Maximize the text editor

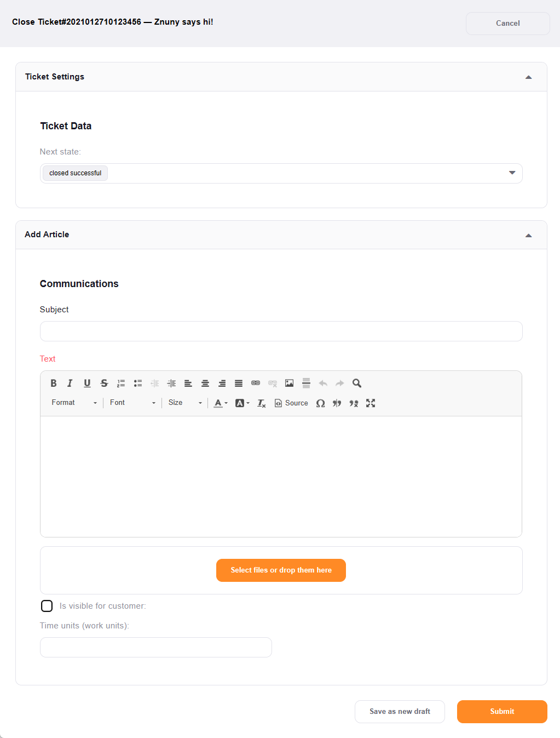tap(371, 403)
